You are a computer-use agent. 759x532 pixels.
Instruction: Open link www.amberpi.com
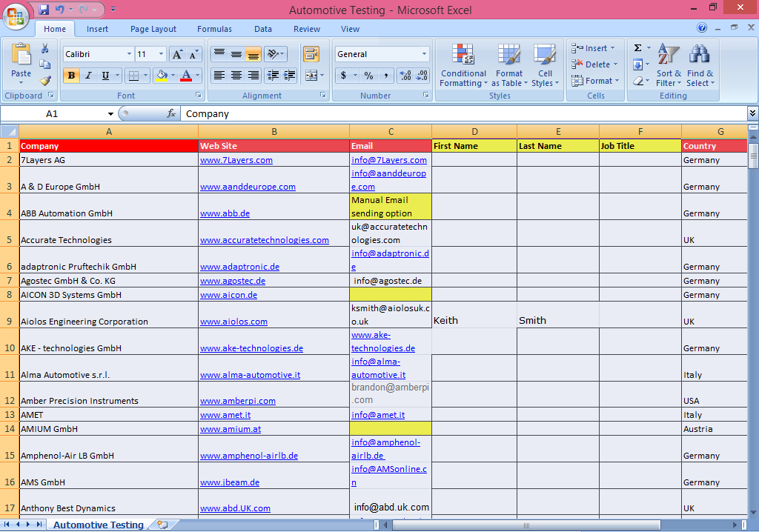238,402
